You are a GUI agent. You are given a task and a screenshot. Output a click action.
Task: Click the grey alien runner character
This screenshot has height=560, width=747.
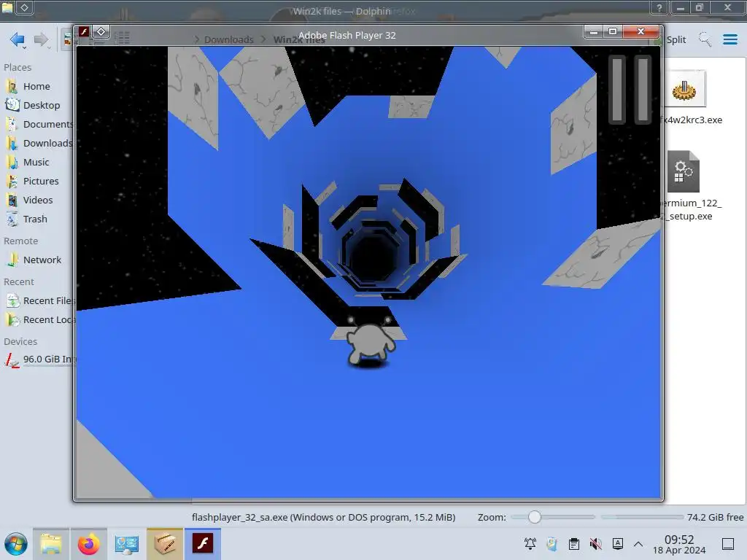point(371,341)
